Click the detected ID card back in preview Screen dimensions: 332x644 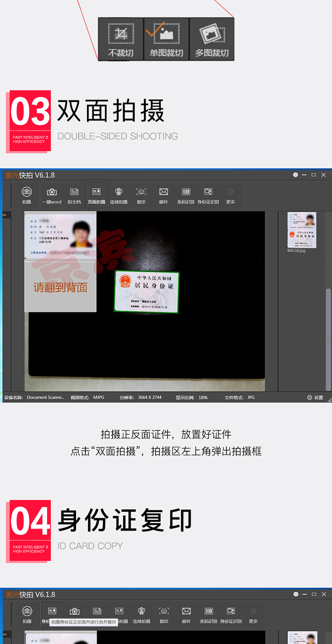coord(147,292)
